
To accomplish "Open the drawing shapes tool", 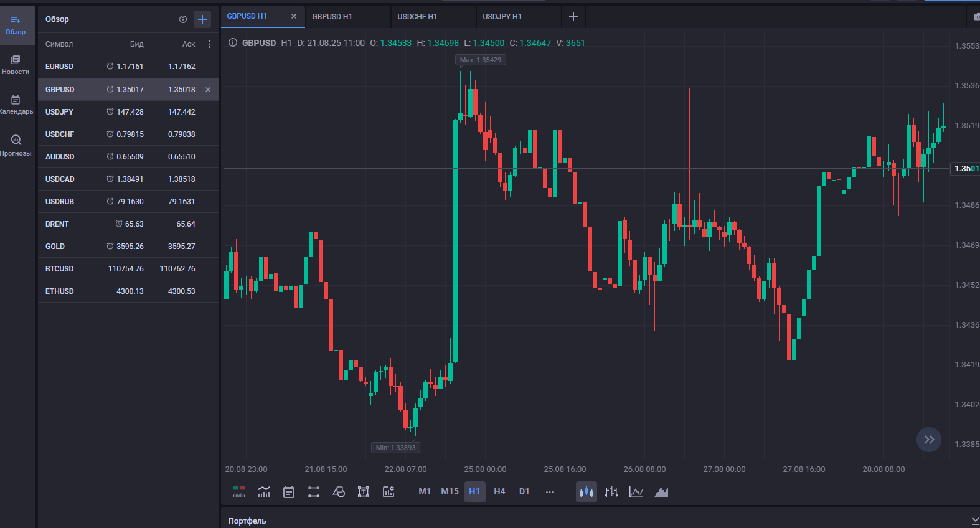I will 339,492.
